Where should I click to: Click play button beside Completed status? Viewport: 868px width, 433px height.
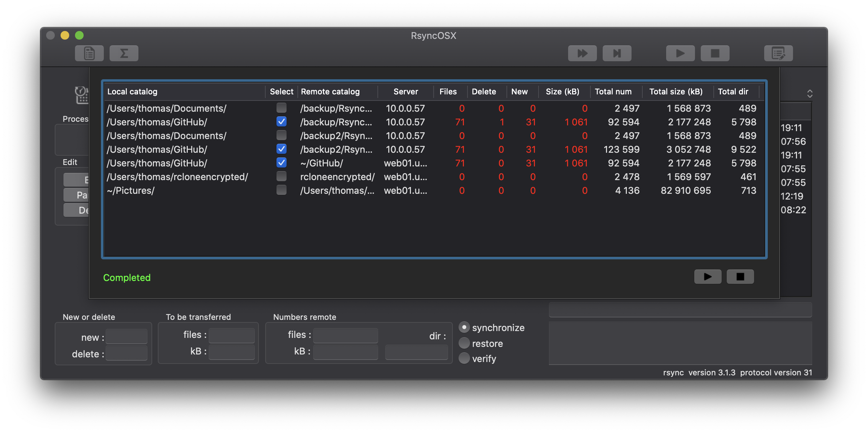(708, 277)
